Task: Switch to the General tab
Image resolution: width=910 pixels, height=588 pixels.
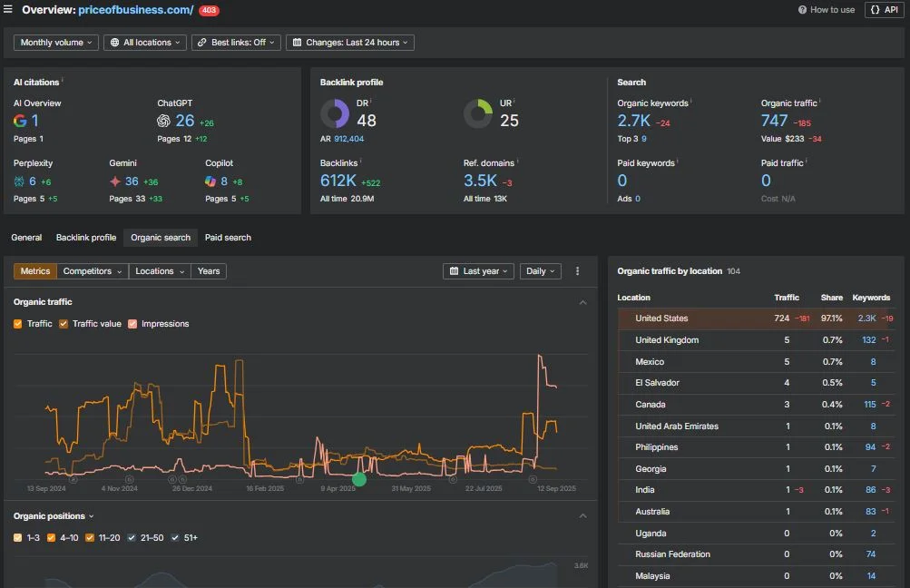Action: pos(26,238)
